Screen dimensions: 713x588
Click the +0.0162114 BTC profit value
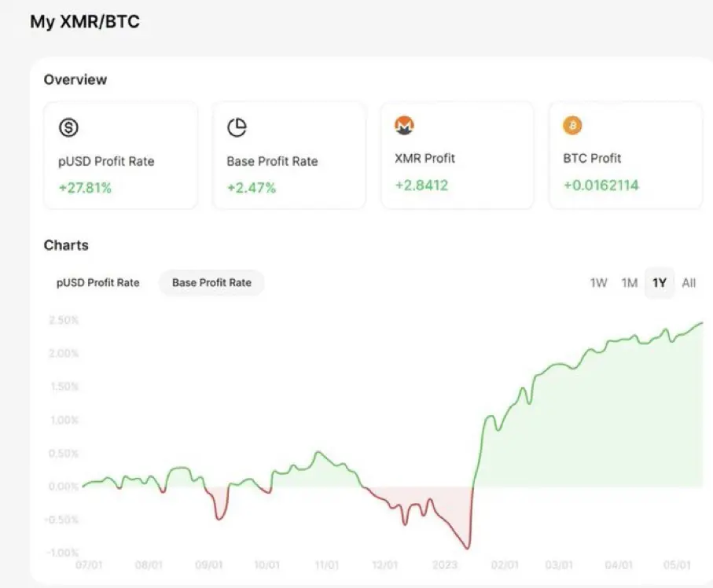[601, 186]
